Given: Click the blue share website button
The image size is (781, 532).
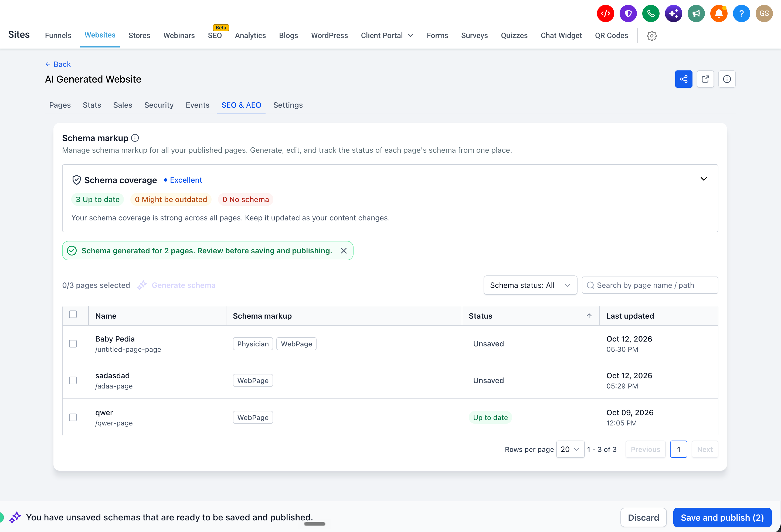Looking at the screenshot, I should (684, 79).
